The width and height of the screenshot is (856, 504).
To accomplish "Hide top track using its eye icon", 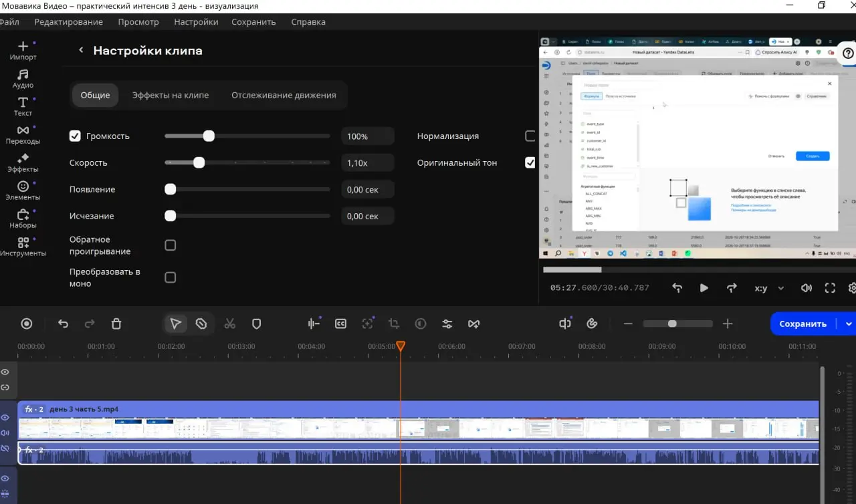I will pos(5,372).
